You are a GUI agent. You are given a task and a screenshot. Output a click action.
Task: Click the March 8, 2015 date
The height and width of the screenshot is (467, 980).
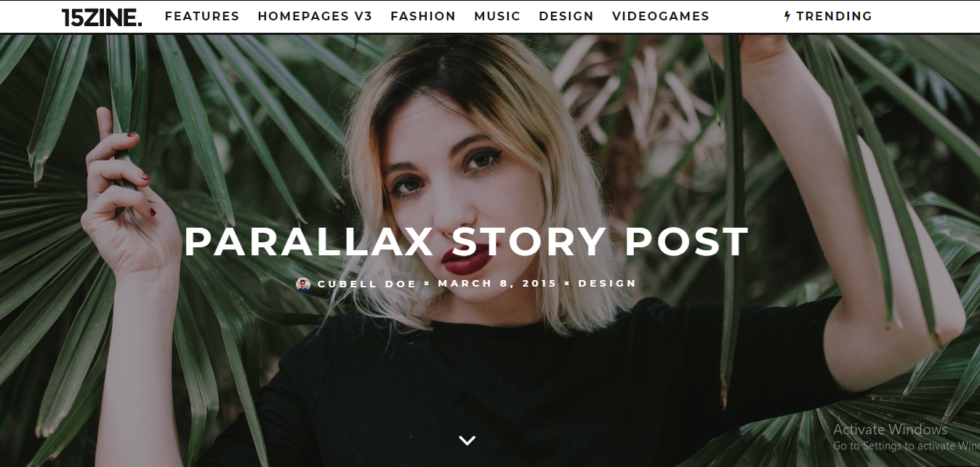click(497, 284)
